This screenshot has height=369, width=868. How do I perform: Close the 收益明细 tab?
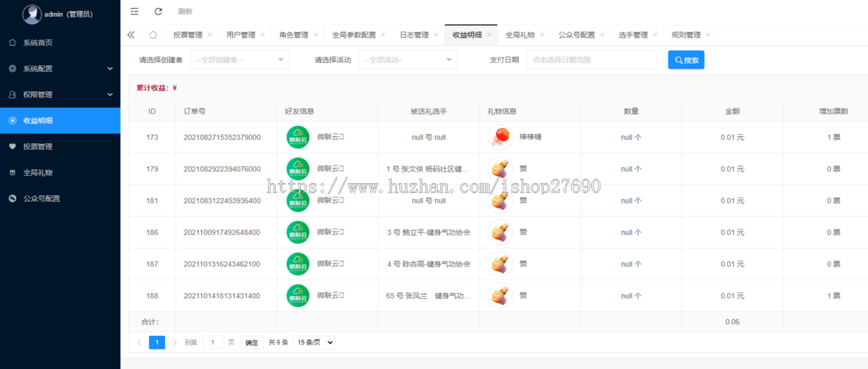[x=489, y=35]
